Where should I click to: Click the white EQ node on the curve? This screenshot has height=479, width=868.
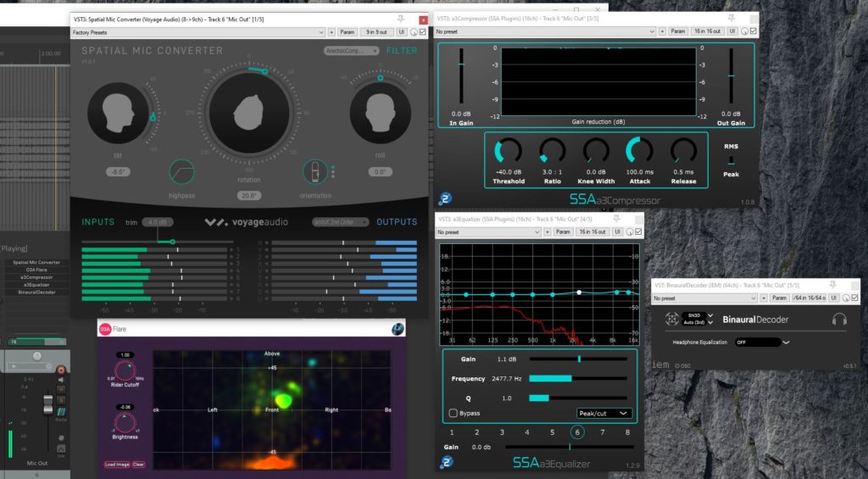tap(579, 292)
